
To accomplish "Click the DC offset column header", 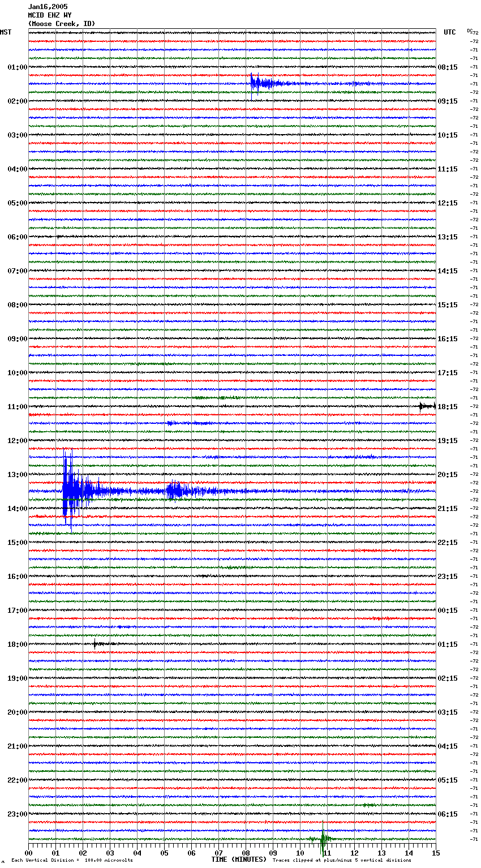I will coord(469,31).
